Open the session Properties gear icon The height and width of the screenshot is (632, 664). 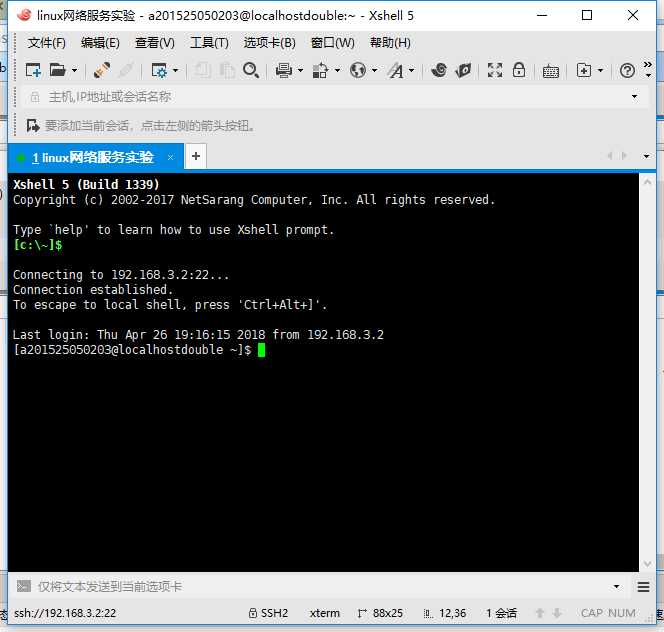coord(159,70)
